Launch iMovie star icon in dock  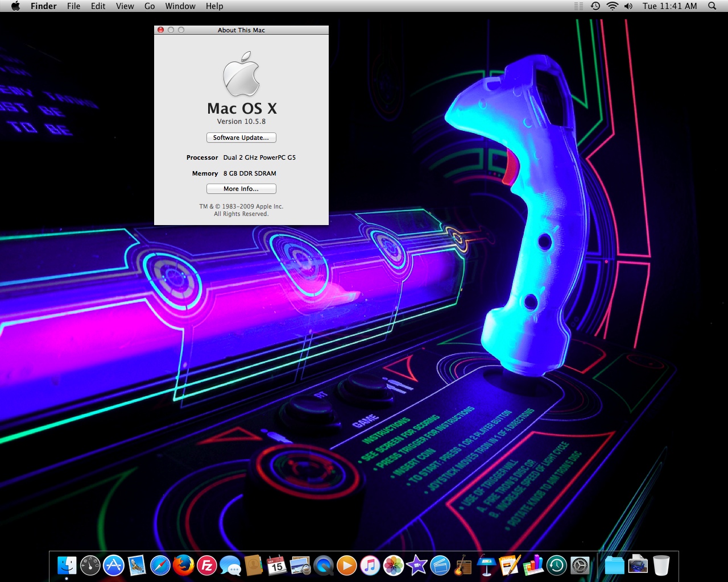[417, 566]
